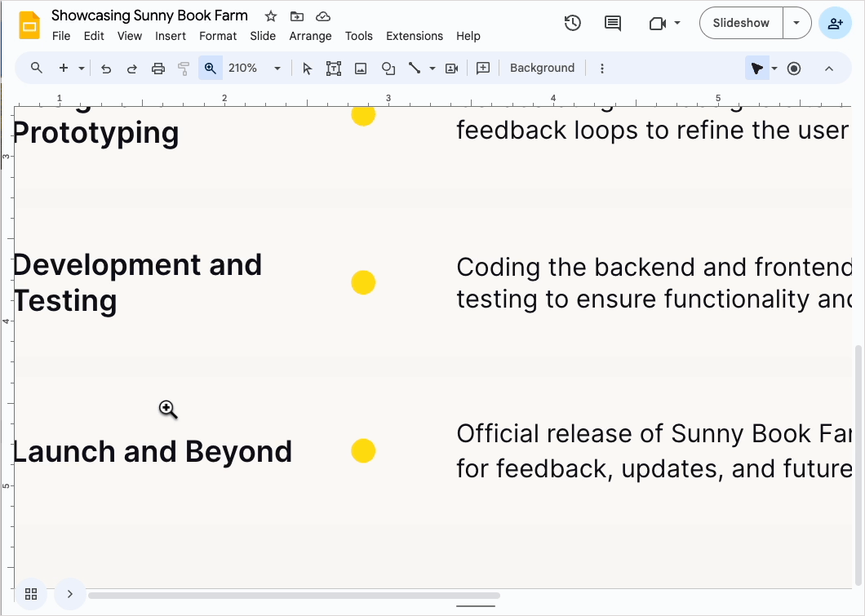This screenshot has width=865, height=616.
Task: Open the Insert menu
Action: tap(171, 36)
